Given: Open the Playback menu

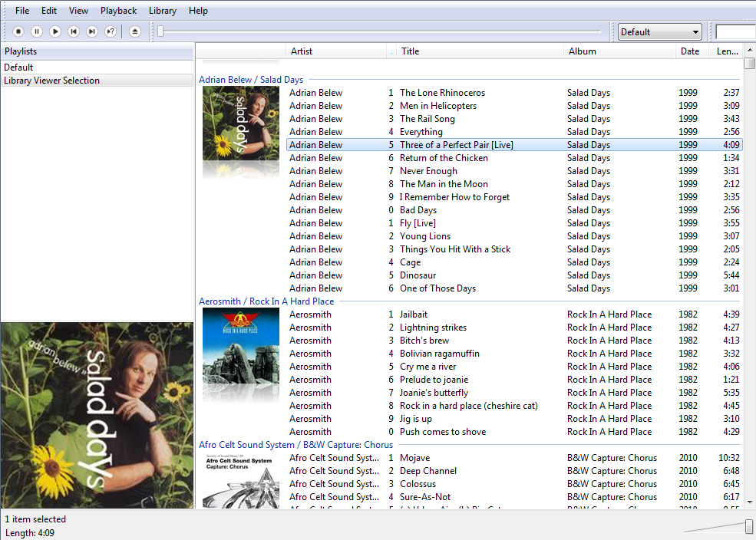Looking at the screenshot, I should click(118, 11).
